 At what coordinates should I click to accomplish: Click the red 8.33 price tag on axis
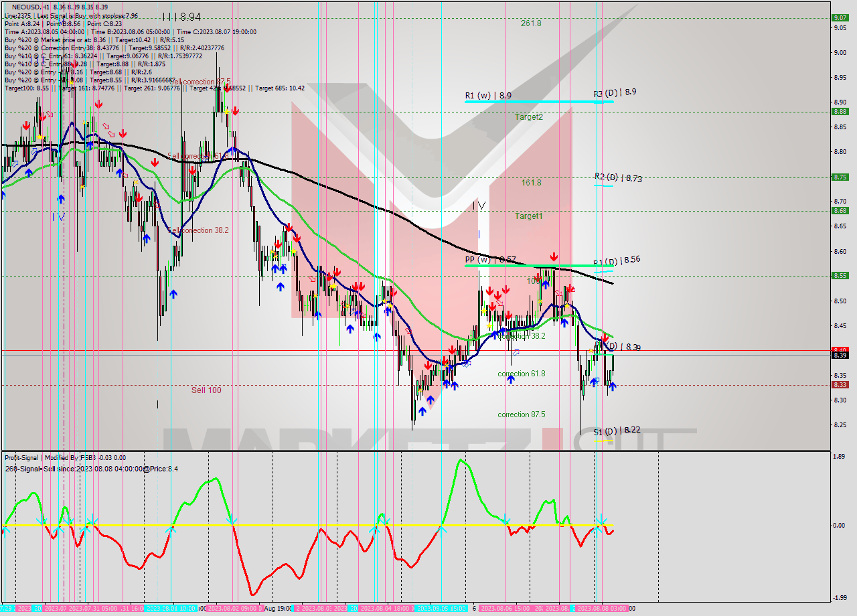(840, 384)
